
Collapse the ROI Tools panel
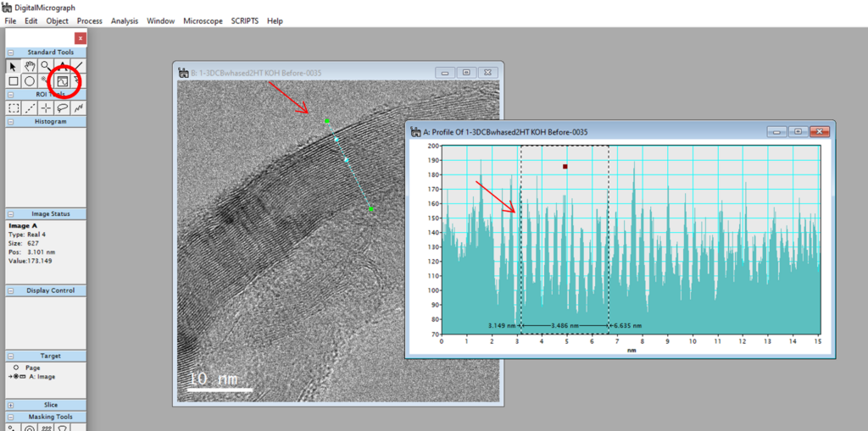10,94
